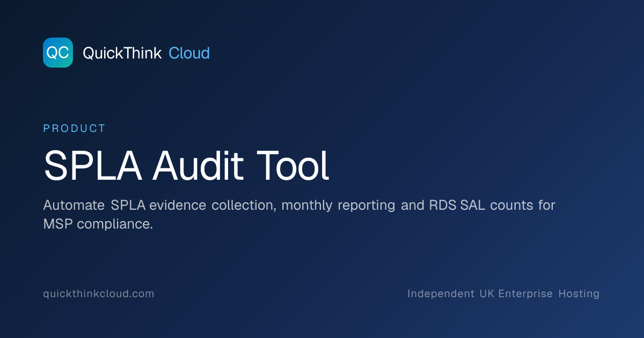Click the QuickThink Cloud brand name
The width and height of the screenshot is (644, 338).
pyautogui.click(x=146, y=53)
